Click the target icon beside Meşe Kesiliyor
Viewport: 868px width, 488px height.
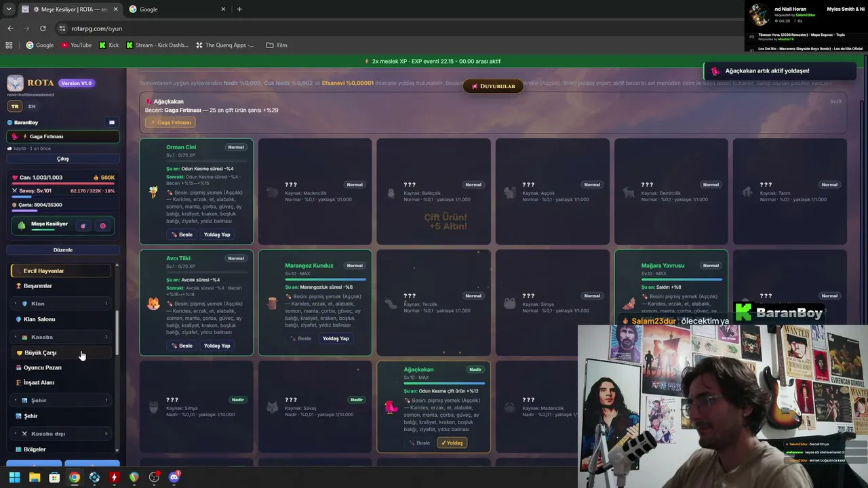83,226
